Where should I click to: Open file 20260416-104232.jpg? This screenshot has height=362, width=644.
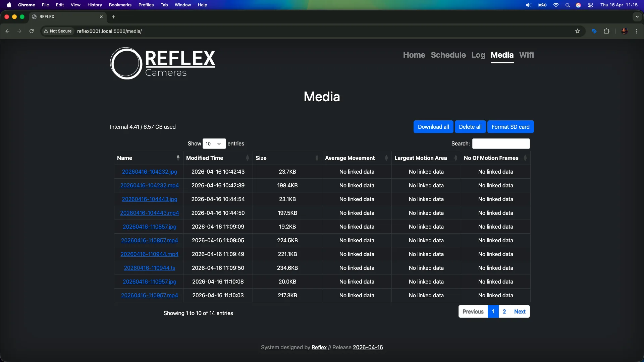click(x=150, y=172)
